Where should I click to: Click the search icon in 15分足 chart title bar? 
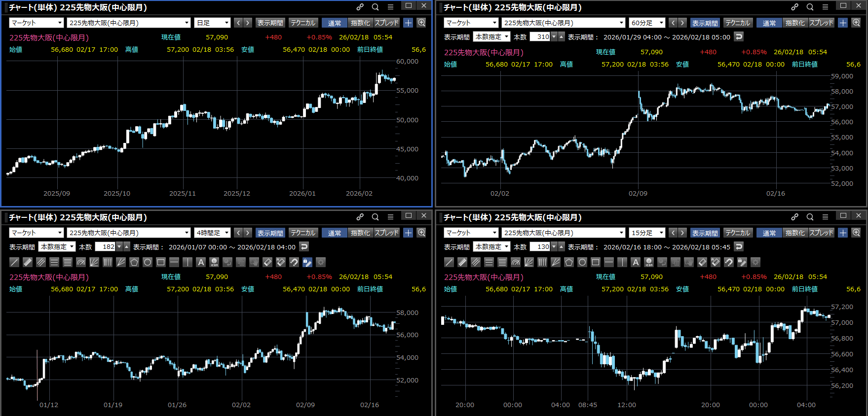[810, 217]
